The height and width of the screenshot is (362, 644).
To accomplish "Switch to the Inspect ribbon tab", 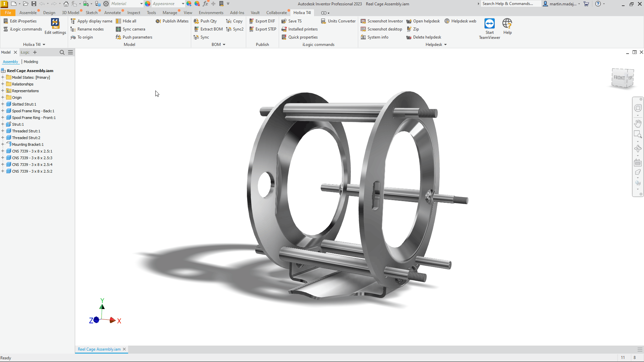I will click(x=133, y=13).
